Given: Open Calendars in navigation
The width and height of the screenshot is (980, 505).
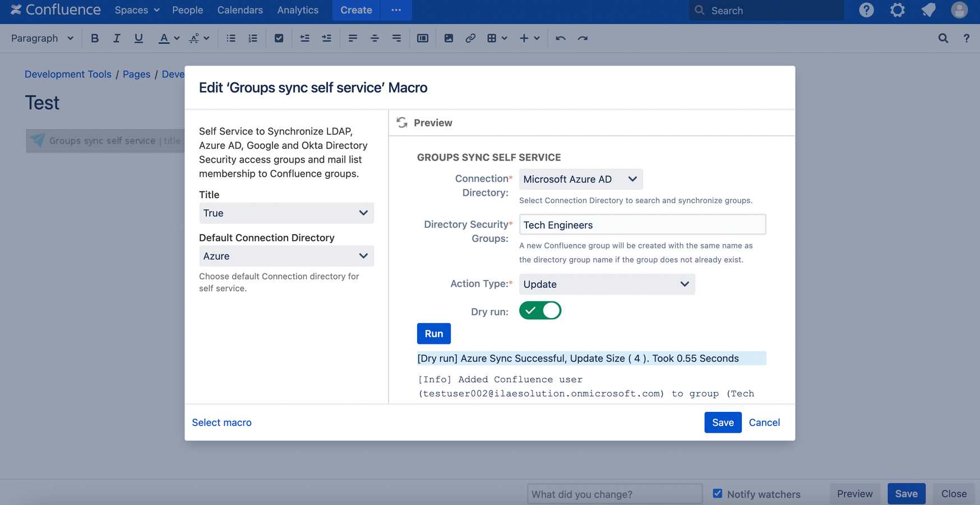Looking at the screenshot, I should point(240,10).
